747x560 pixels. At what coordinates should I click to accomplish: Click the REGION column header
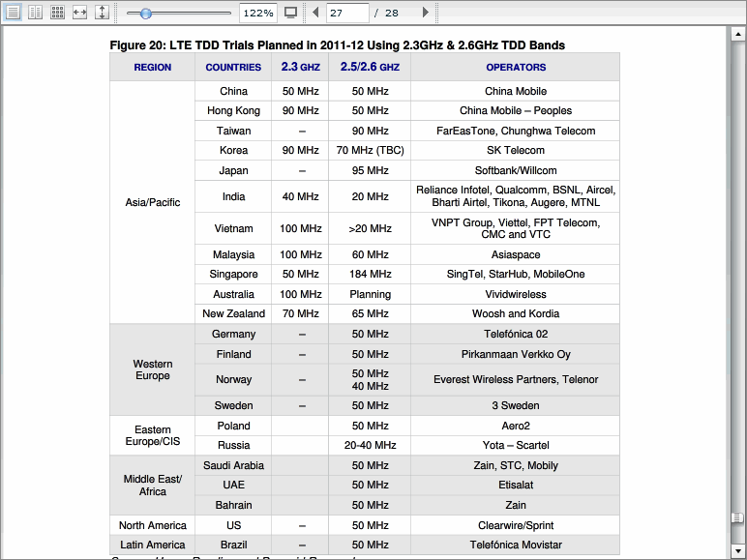[153, 67]
